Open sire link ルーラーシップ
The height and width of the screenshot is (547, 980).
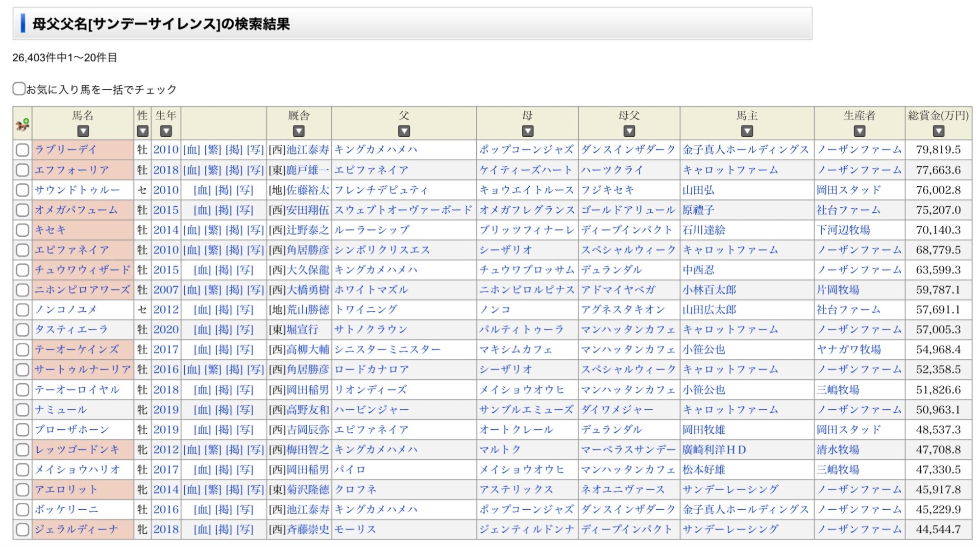pyautogui.click(x=371, y=230)
